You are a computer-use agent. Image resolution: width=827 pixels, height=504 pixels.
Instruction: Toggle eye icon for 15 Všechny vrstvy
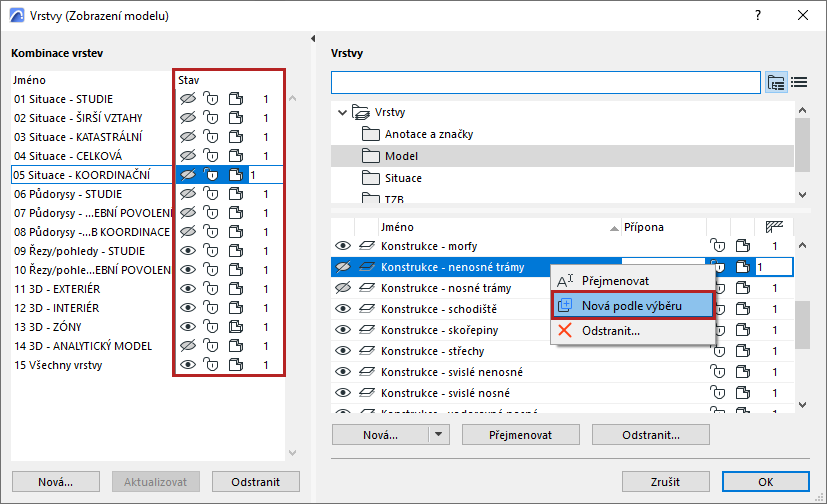coord(188,364)
